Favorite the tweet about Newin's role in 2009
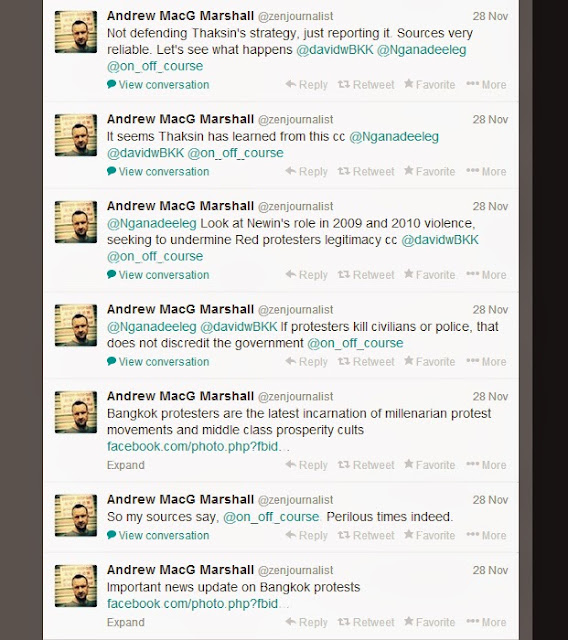 (x=429, y=275)
